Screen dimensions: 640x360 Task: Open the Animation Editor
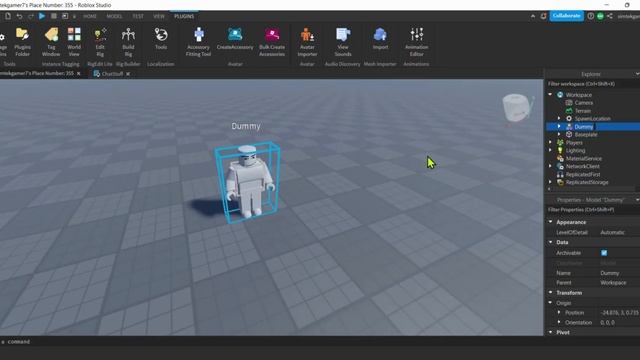click(416, 42)
